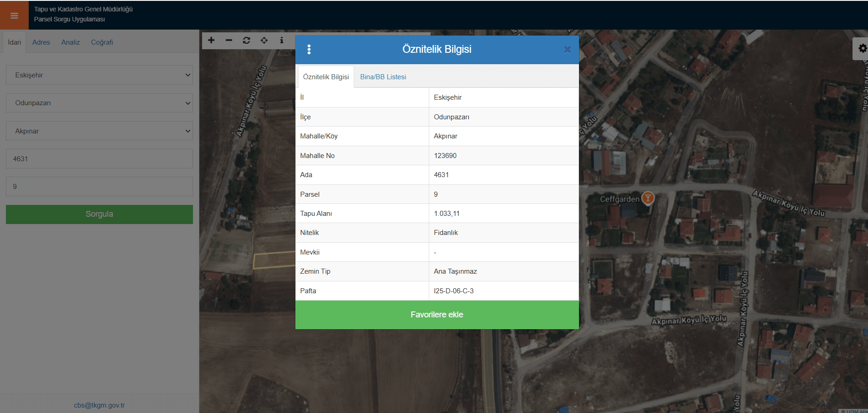Screen dimensions: 868x413
Task: Click the İlçe value Odunpazarı in the table
Action: (452, 117)
